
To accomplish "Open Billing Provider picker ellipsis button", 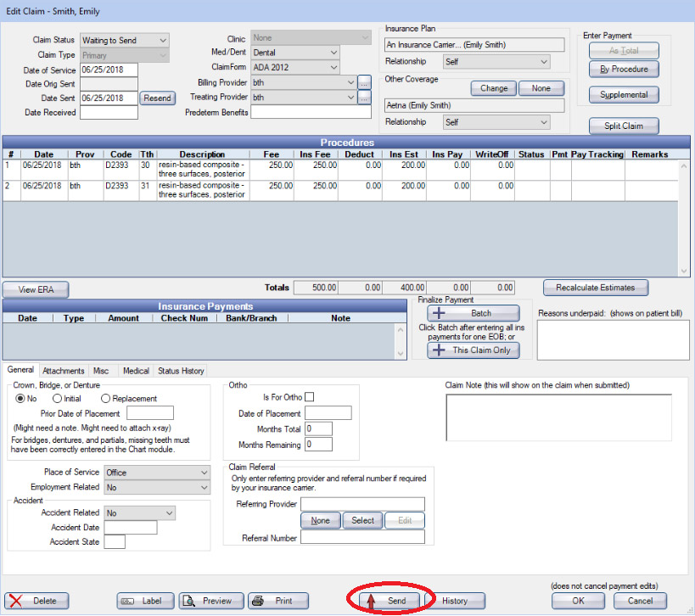I will (x=364, y=82).
